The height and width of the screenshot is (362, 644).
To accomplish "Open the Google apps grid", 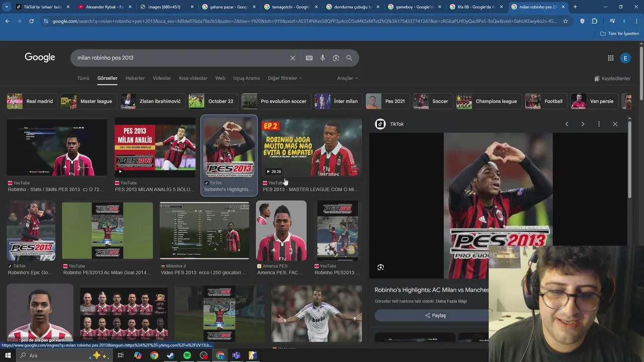I will pyautogui.click(x=611, y=58).
